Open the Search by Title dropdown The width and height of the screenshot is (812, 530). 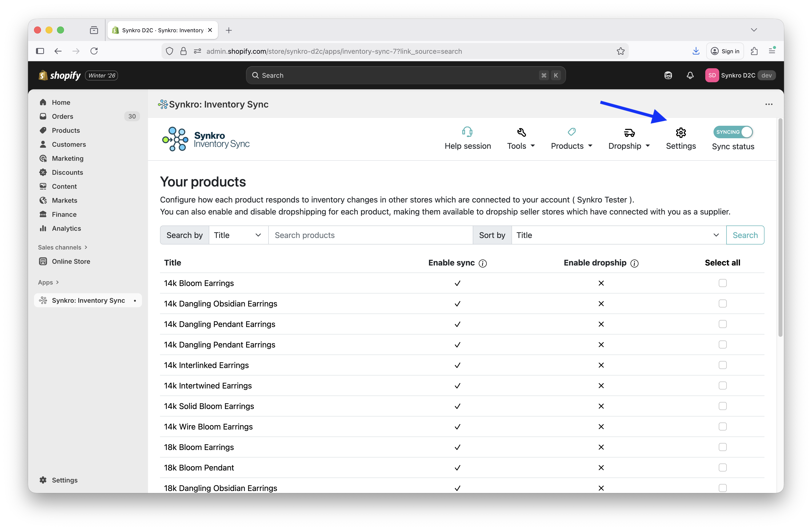pos(238,235)
